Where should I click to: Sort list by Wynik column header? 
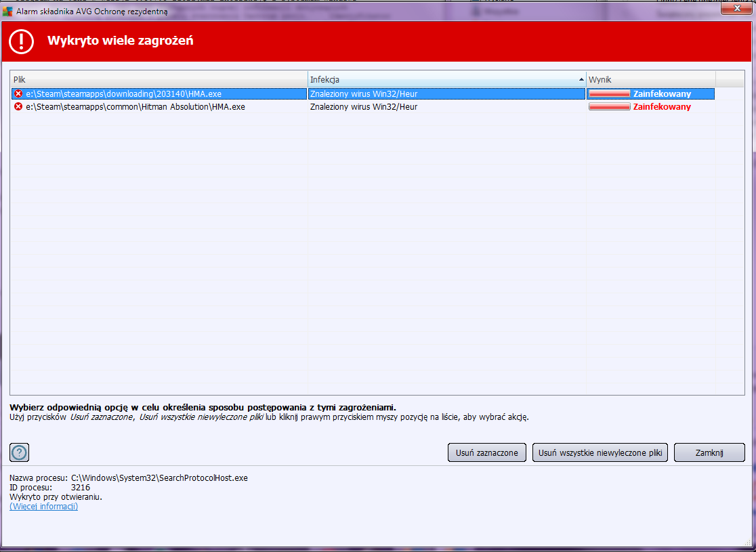click(651, 79)
